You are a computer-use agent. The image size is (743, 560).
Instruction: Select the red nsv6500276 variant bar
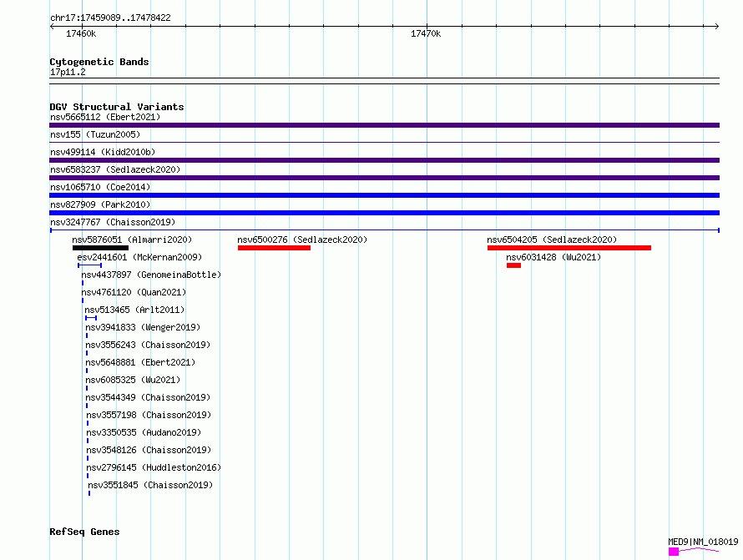click(275, 248)
